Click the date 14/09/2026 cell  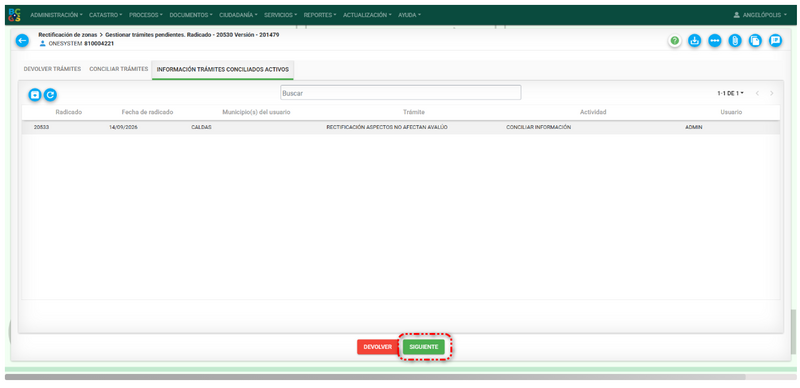[123, 127]
